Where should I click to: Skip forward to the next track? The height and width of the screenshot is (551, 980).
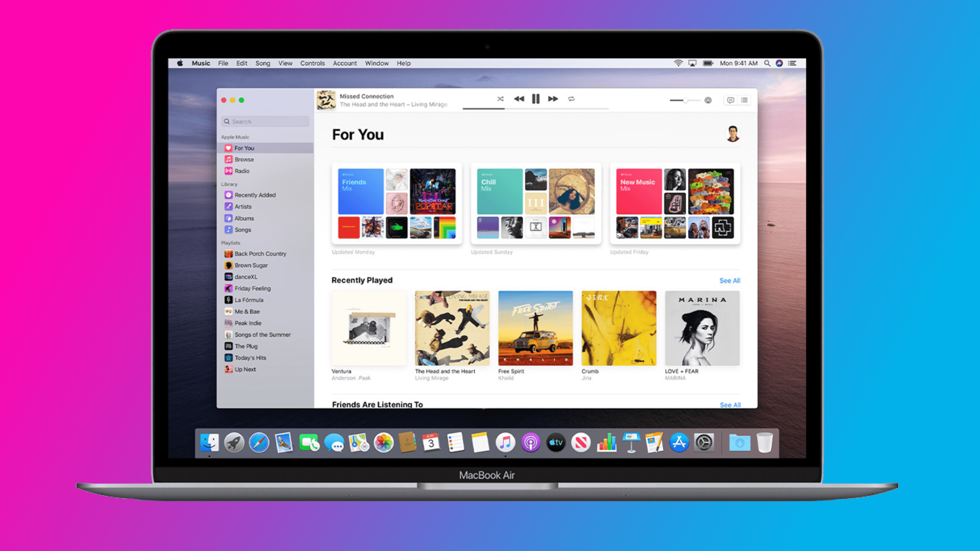(x=553, y=99)
